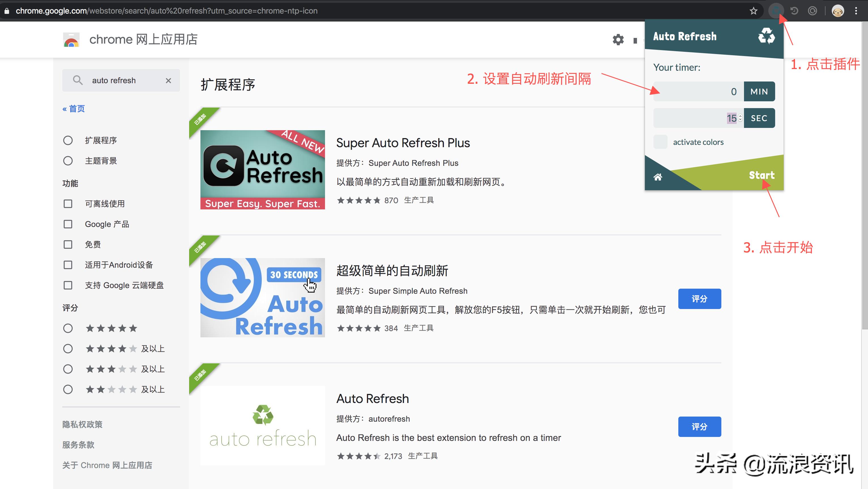Enable the activate colors checkbox
This screenshot has width=868, height=489.
pos(660,142)
